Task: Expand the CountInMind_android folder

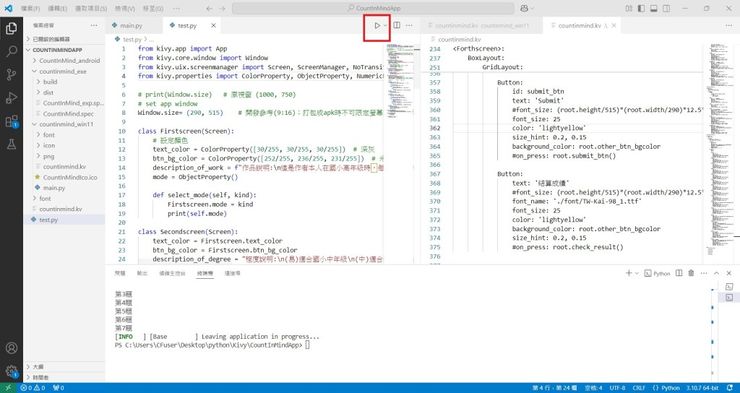Action: point(64,60)
